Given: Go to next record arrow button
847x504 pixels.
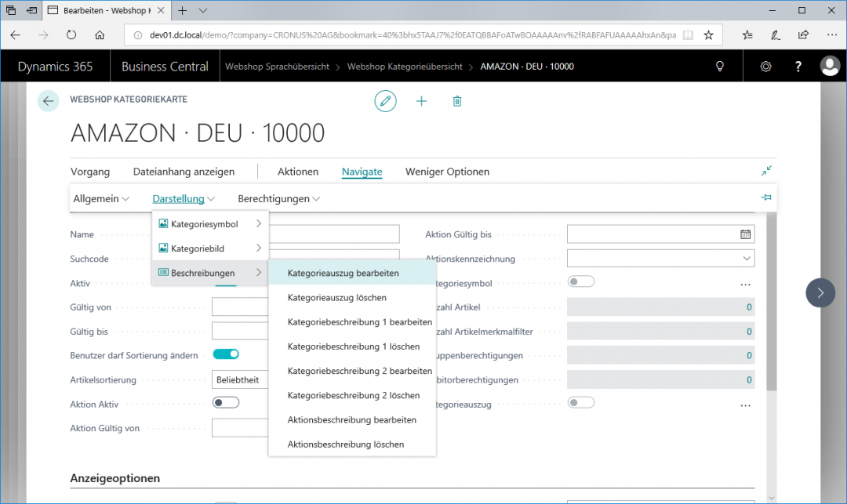Looking at the screenshot, I should pos(820,292).
